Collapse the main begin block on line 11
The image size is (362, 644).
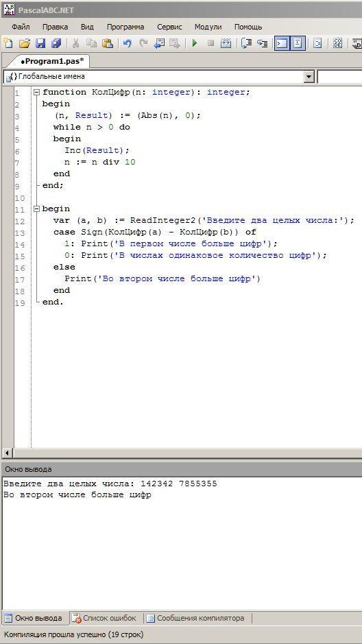click(37, 208)
